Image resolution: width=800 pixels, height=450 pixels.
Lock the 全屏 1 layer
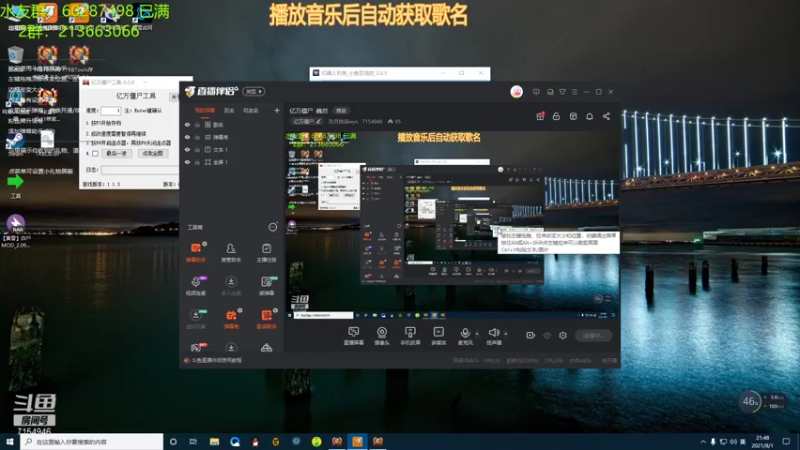[197, 162]
